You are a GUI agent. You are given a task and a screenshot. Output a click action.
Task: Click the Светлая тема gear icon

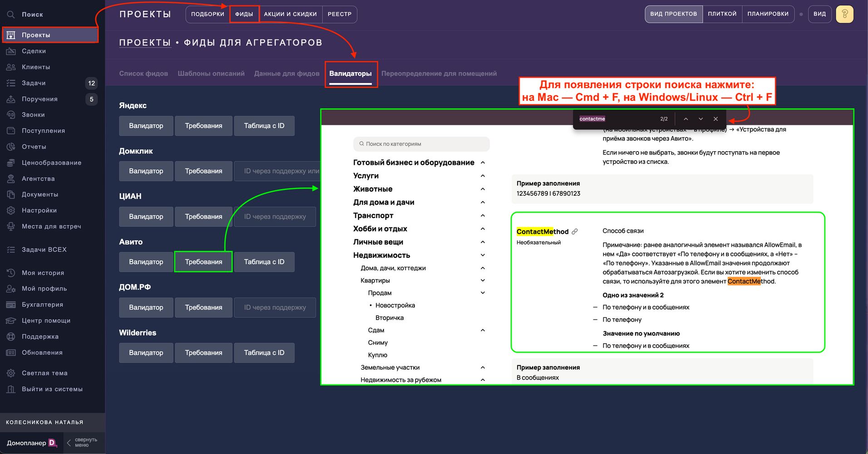[11, 373]
